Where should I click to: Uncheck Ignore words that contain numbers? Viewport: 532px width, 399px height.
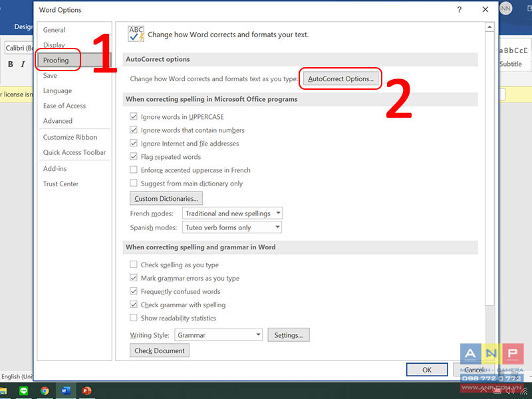pyautogui.click(x=134, y=130)
